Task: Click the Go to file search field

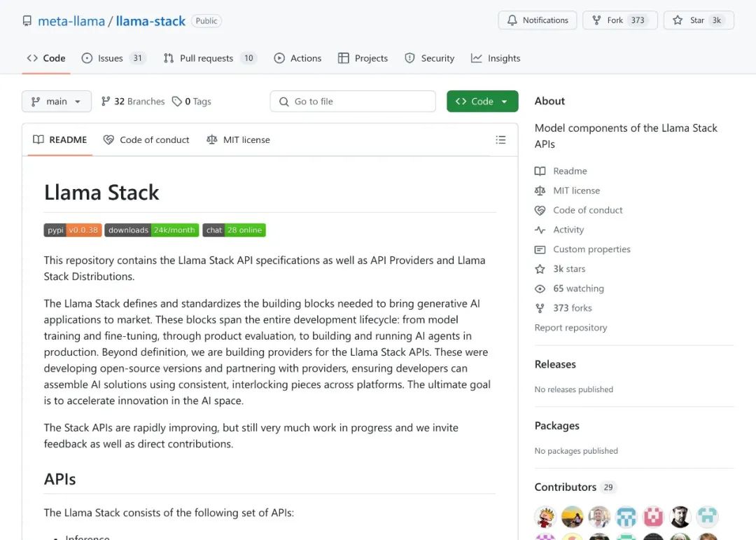Action: 353,102
